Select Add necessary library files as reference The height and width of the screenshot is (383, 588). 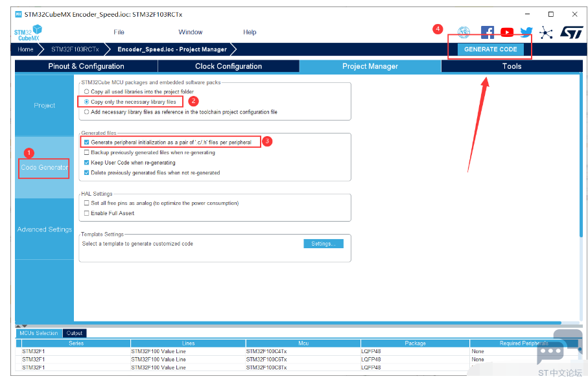[87, 111]
